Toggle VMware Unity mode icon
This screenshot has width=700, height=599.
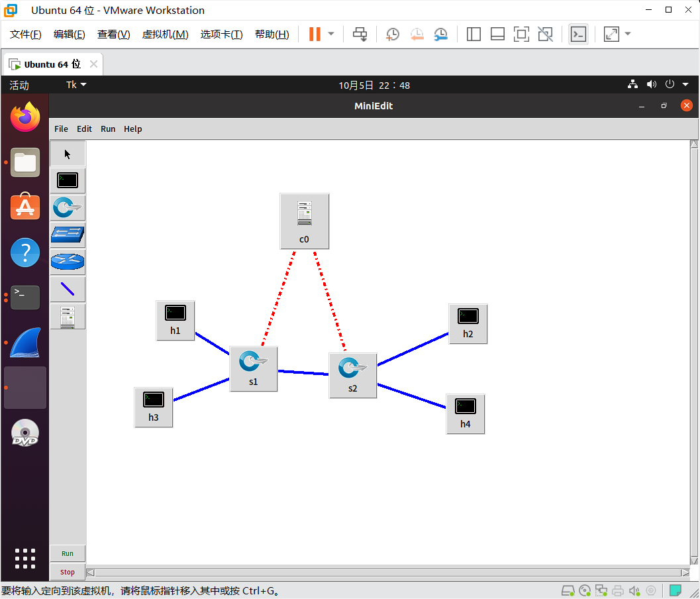point(545,34)
